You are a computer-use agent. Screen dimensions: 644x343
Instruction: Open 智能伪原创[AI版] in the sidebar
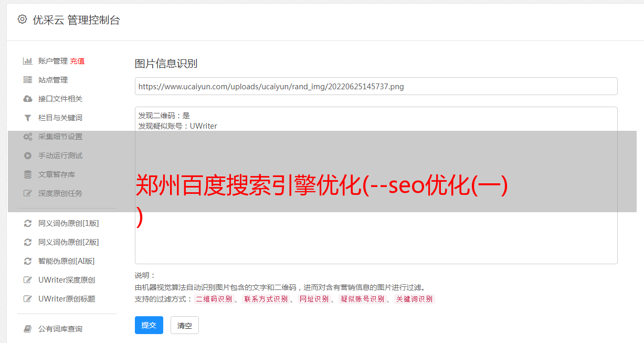[66, 261]
